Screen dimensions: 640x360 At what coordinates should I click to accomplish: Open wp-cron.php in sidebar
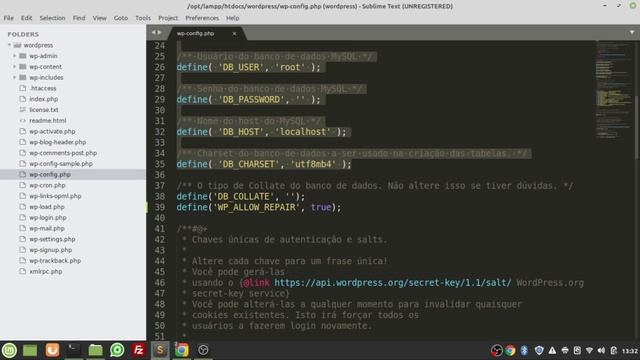coord(47,185)
